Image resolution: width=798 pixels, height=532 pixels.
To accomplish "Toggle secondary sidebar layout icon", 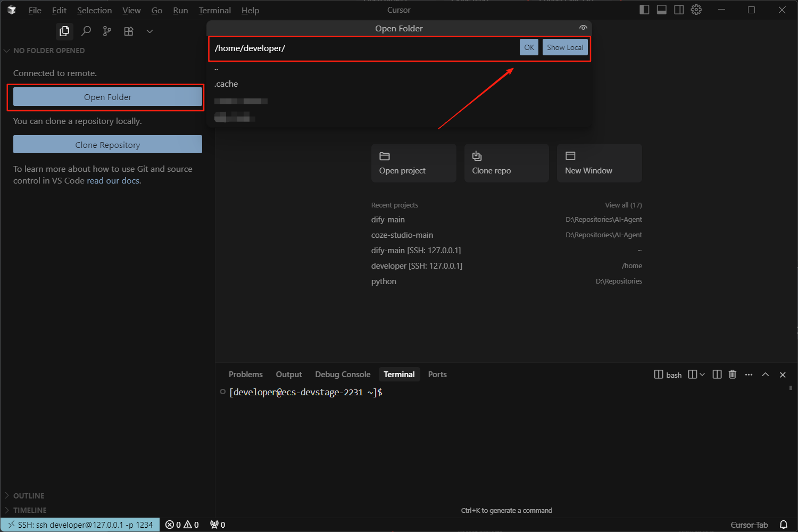I will pos(679,10).
